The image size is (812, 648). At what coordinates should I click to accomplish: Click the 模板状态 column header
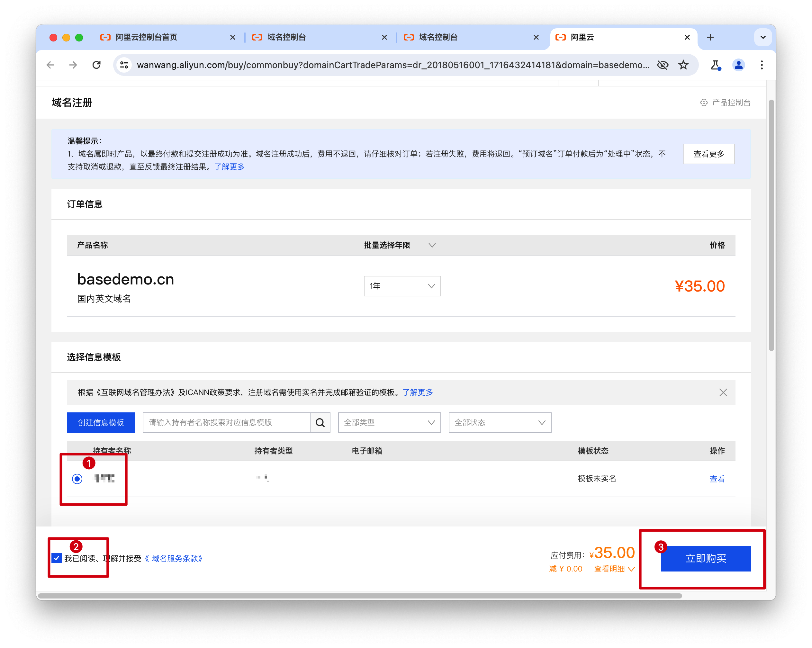click(x=593, y=451)
